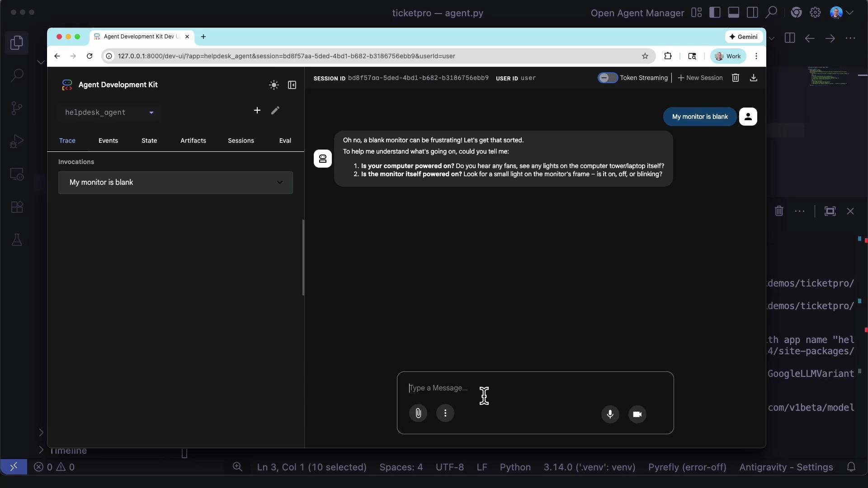Switch to State tab
This screenshot has width=868, height=488.
click(149, 141)
